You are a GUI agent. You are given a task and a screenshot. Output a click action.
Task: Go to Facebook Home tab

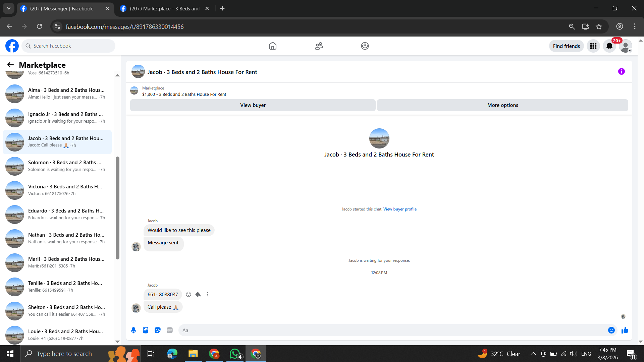272,46
